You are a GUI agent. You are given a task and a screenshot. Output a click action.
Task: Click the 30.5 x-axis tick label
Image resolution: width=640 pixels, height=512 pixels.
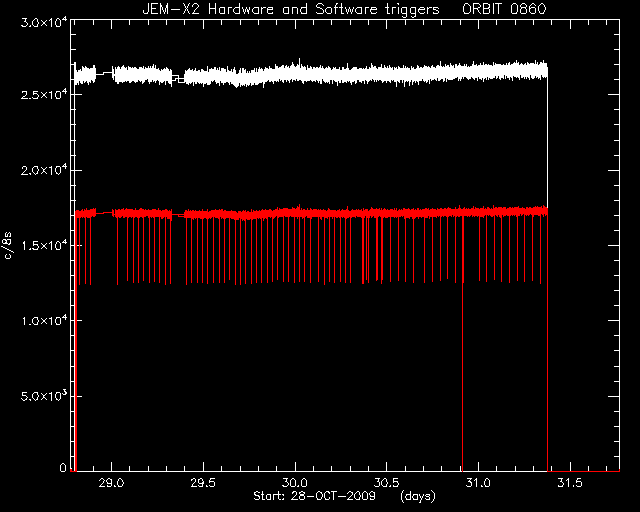(386, 483)
